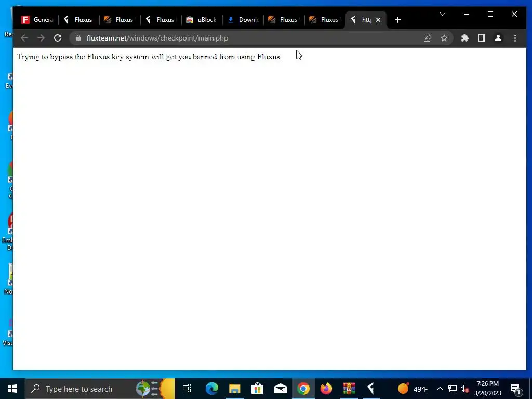Switch to the uBlock tab
532x399 pixels.
coord(202,20)
